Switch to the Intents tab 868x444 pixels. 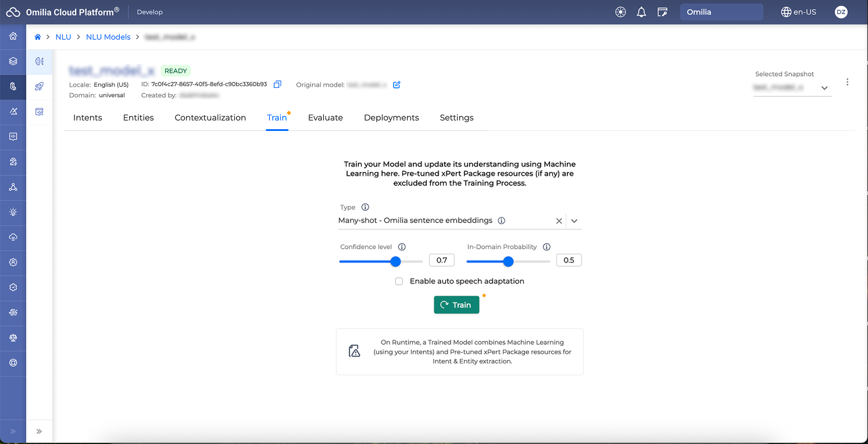pyautogui.click(x=88, y=118)
